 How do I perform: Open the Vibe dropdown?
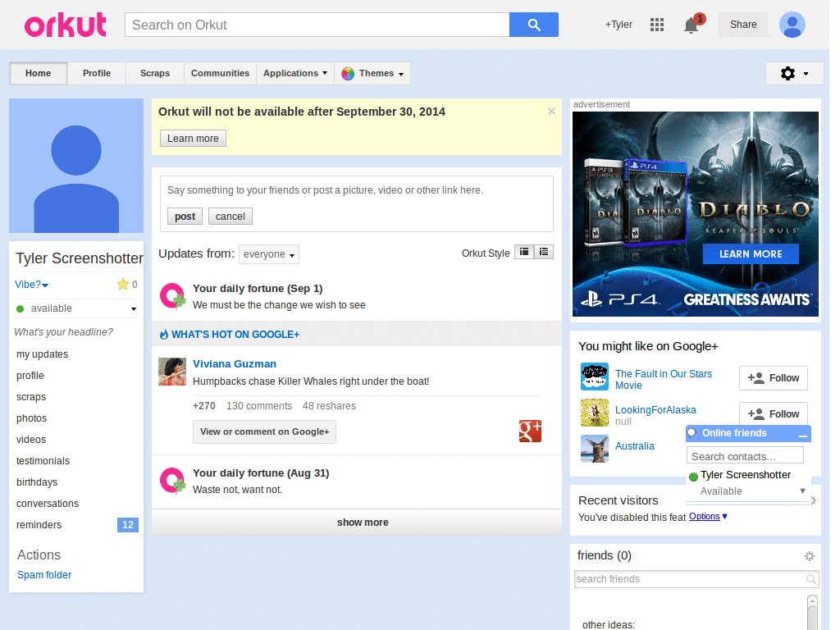pyautogui.click(x=31, y=285)
